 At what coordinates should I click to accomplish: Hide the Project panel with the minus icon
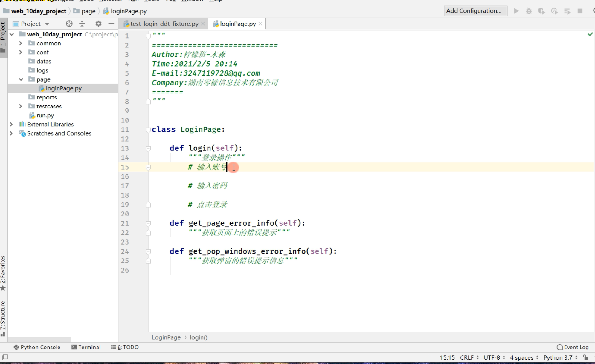click(x=111, y=24)
